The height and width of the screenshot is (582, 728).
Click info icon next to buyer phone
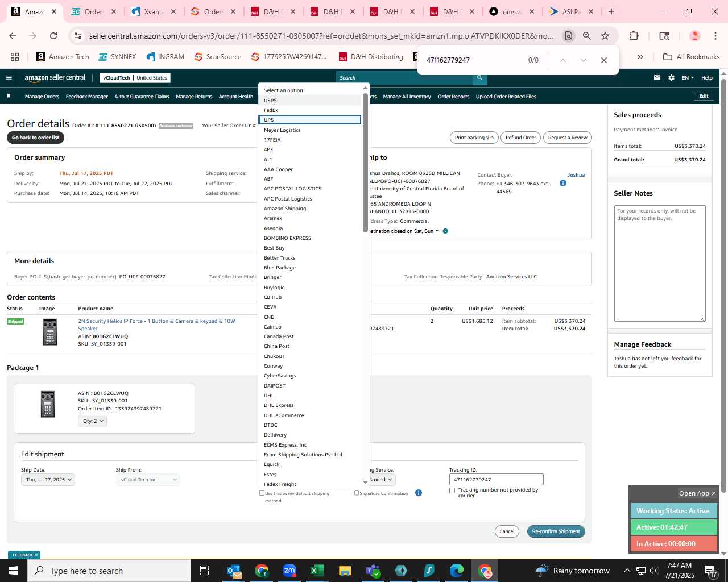(x=563, y=184)
